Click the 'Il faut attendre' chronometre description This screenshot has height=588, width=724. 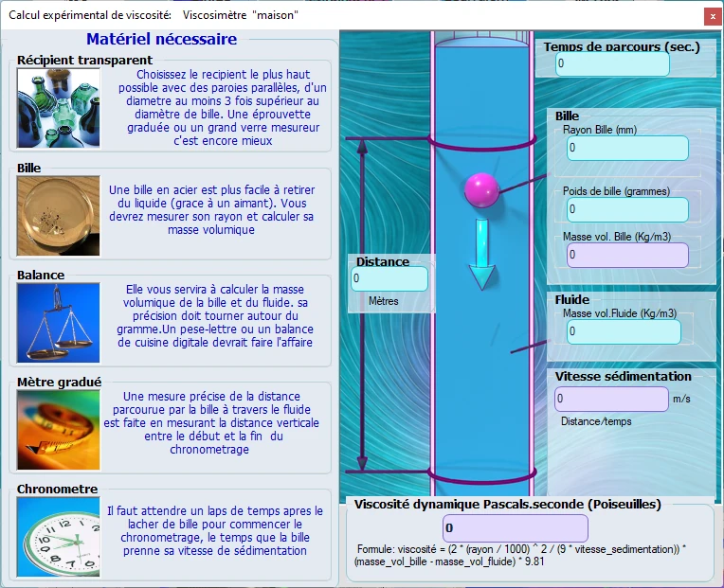click(215, 531)
